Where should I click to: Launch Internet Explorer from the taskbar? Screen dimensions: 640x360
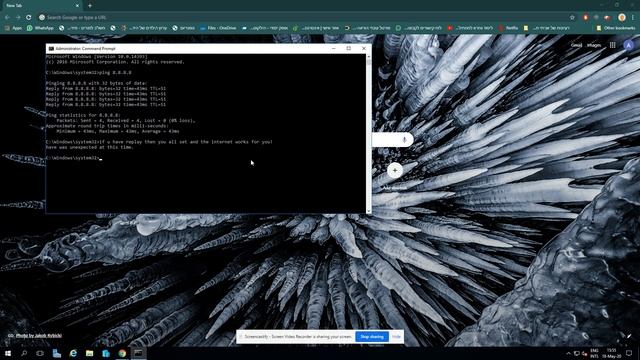pyautogui.click(x=73, y=353)
